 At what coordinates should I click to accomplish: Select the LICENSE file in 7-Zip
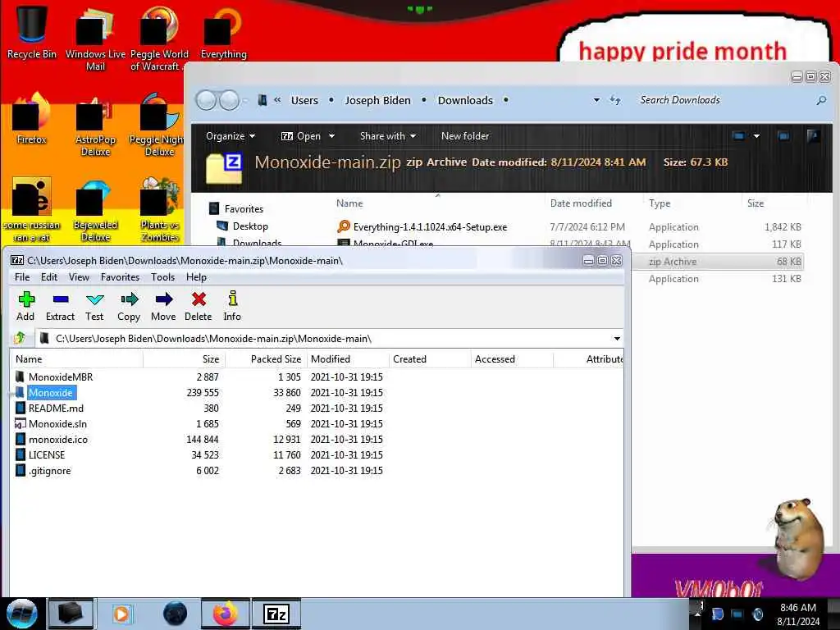click(47, 454)
